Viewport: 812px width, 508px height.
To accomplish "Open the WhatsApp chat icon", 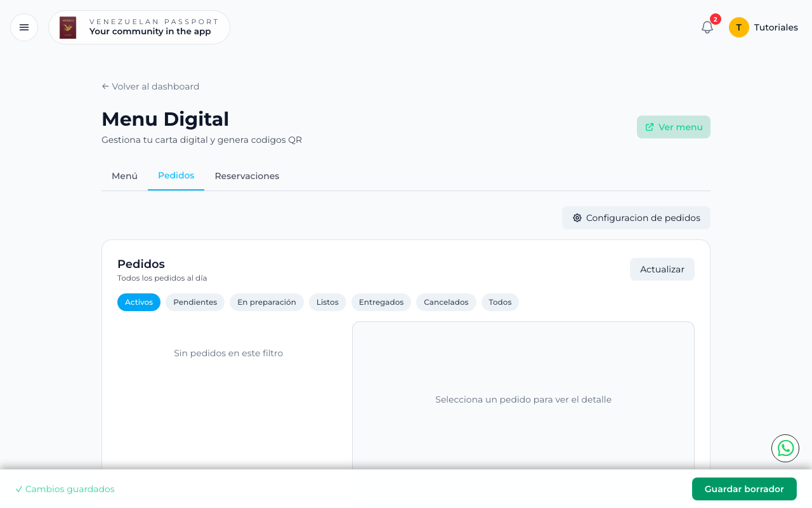I will pyautogui.click(x=785, y=448).
